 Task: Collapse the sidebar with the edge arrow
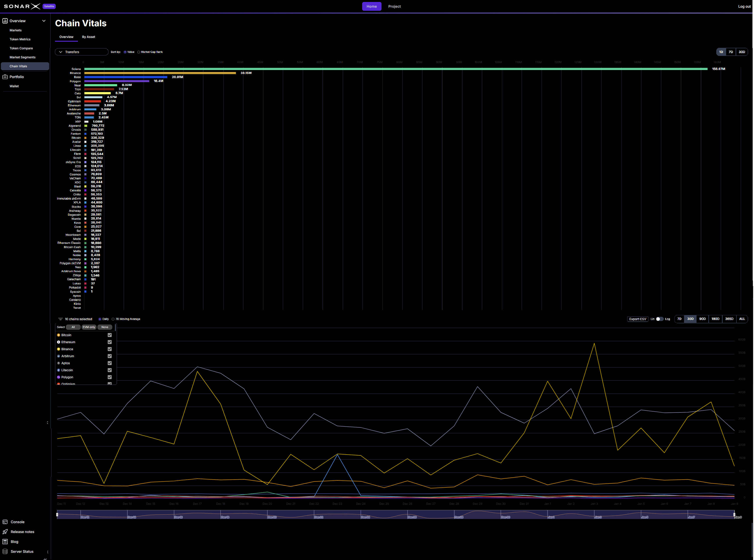point(47,423)
